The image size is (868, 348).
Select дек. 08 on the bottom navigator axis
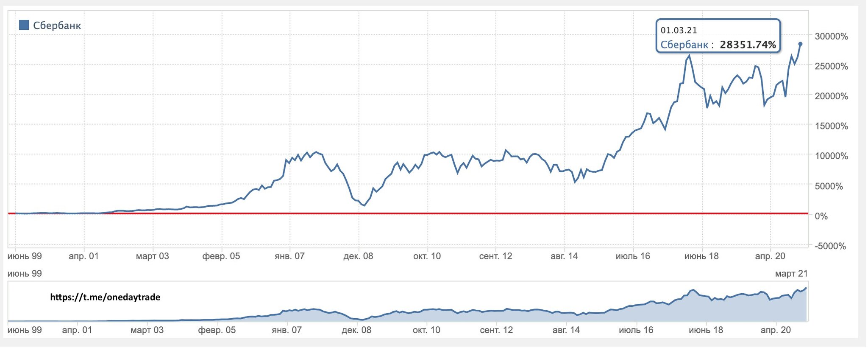pyautogui.click(x=356, y=330)
